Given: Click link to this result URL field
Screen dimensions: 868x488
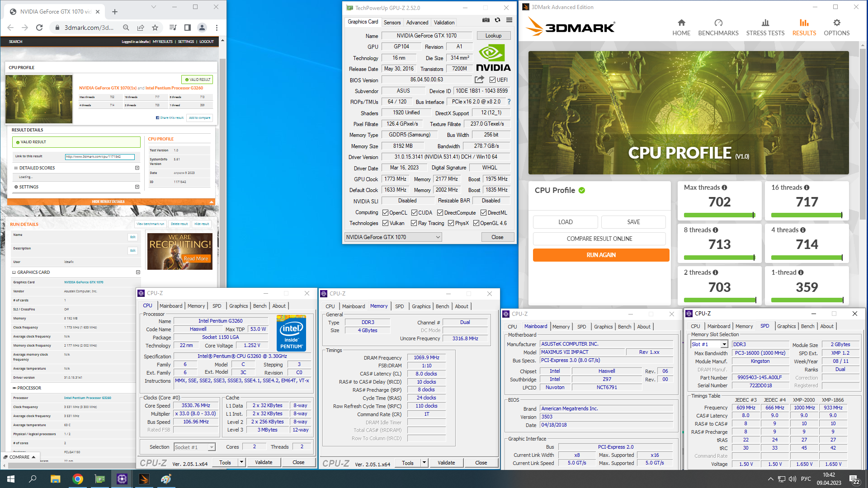Looking at the screenshot, I should coord(99,157).
